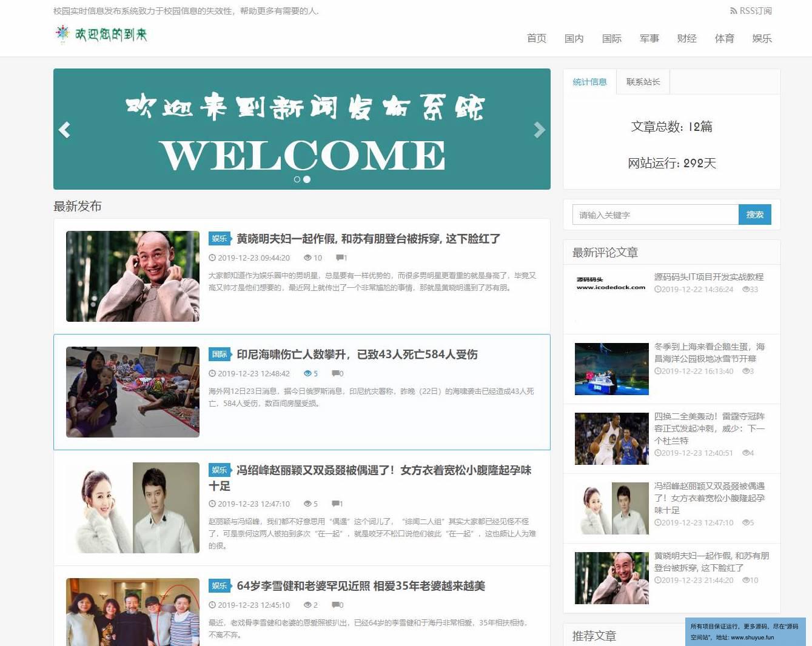812x646 pixels.
Task: Click sidebar clock icon beside 2019-12-23 12:40:51
Action: pos(658,453)
